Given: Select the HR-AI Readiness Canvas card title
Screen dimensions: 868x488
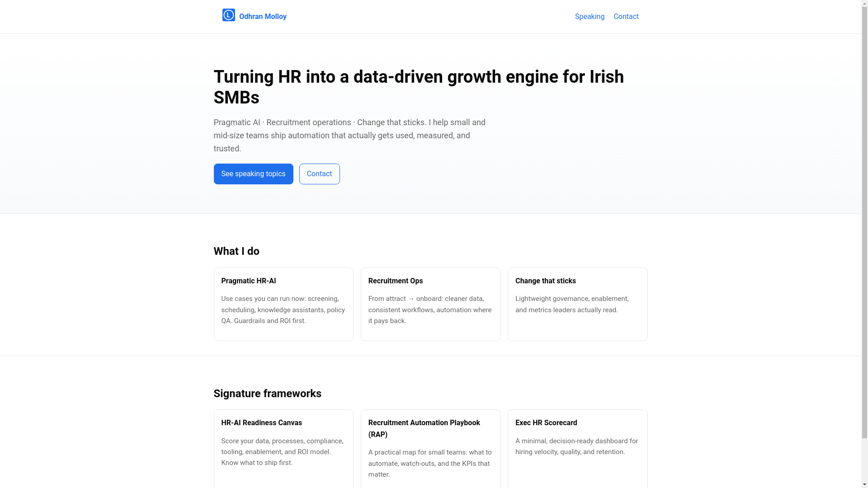Looking at the screenshot, I should [x=262, y=423].
